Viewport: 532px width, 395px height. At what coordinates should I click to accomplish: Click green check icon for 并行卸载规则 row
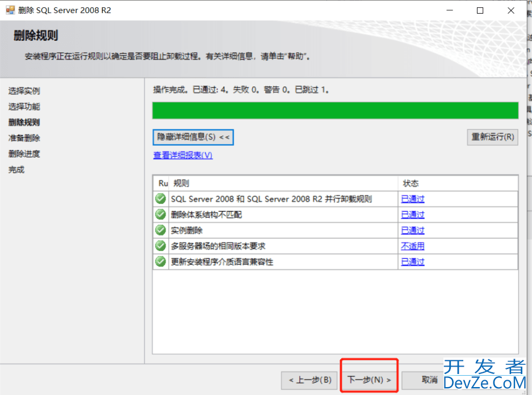(161, 199)
